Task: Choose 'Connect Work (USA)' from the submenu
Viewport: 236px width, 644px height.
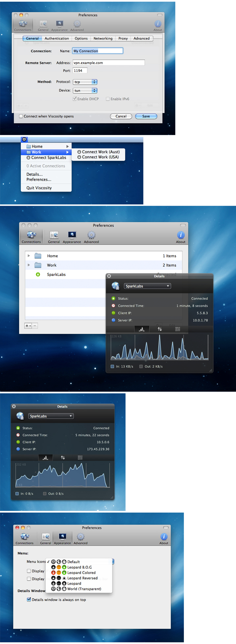Action: 100,157
